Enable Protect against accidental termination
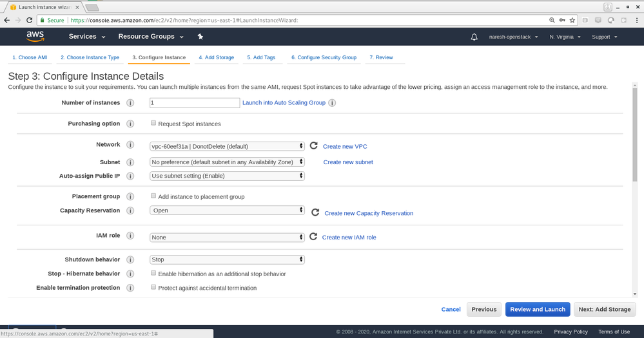 pyautogui.click(x=153, y=287)
